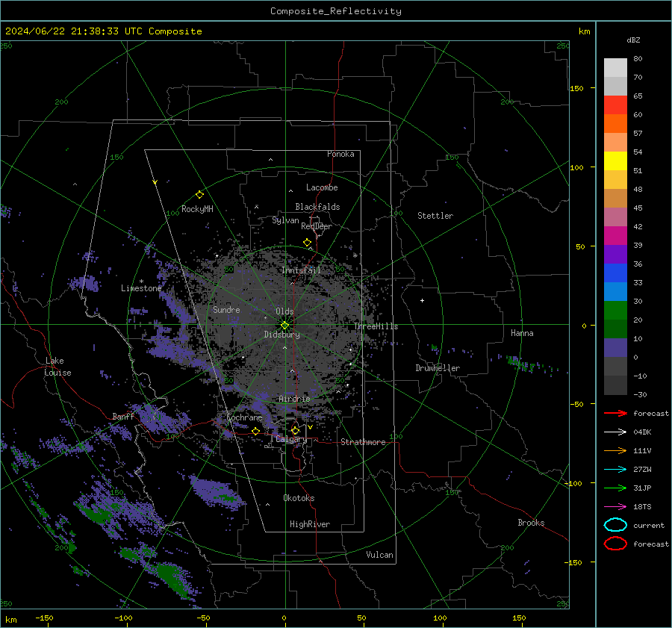
Task: Click the red 65-60 dBZ color swatch
Action: click(x=615, y=105)
